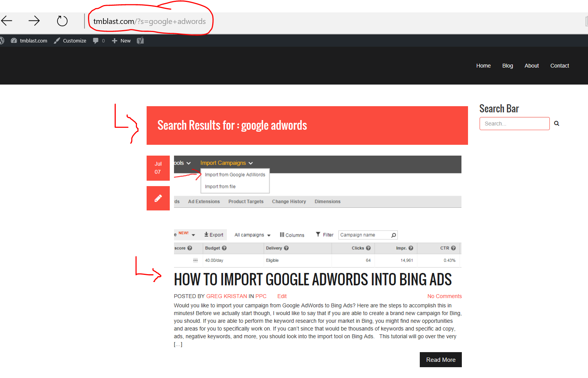The width and height of the screenshot is (588, 378).
Task: Open the tmblast.com dashboard link in admin bar
Action: coord(29,41)
